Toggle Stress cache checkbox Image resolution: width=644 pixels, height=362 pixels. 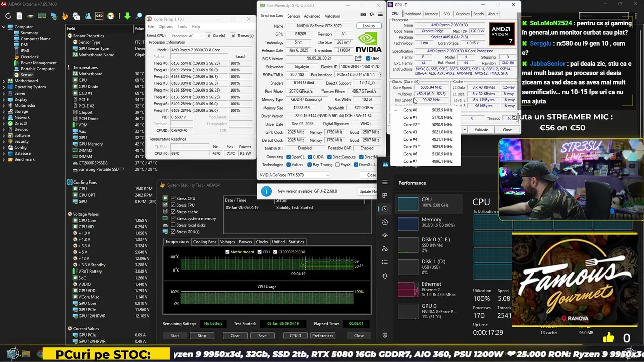[173, 212]
